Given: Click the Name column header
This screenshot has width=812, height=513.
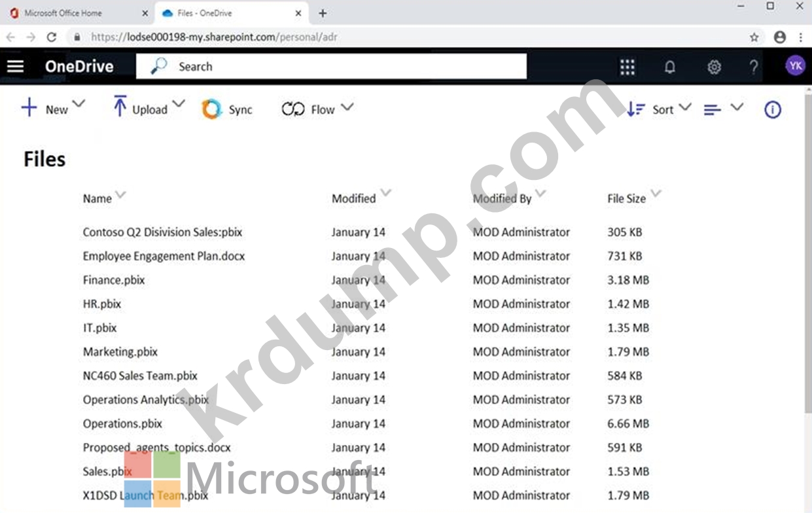Looking at the screenshot, I should [97, 199].
